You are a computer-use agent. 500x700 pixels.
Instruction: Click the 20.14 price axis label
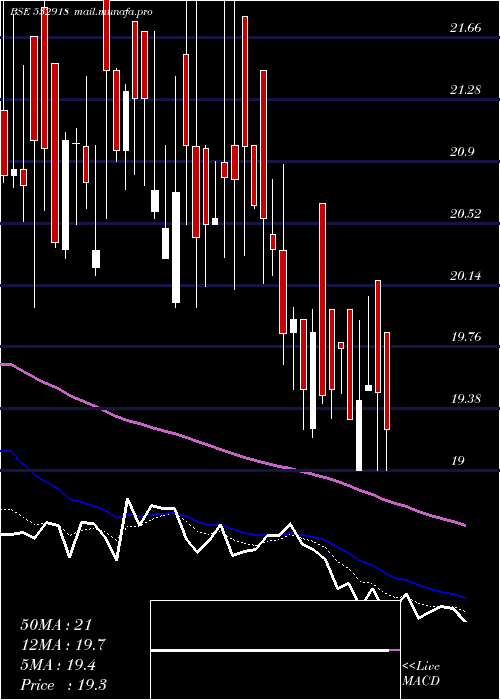[x=466, y=276]
